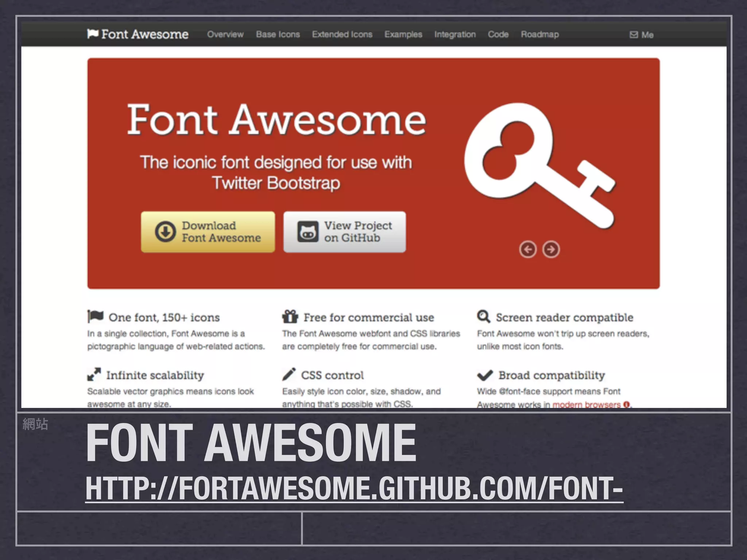This screenshot has width=747, height=560.
Task: Click the resize arrows icon by Infinite scalability
Action: pos(94,374)
